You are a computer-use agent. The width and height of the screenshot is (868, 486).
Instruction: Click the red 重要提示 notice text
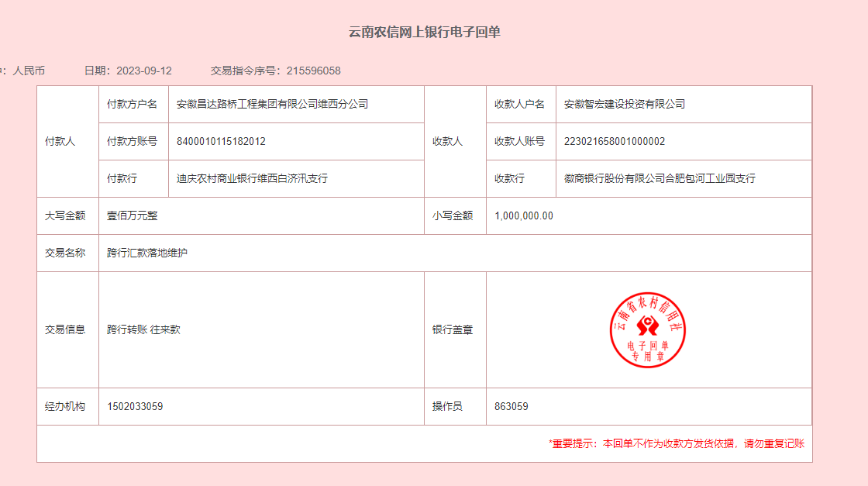[677, 443]
